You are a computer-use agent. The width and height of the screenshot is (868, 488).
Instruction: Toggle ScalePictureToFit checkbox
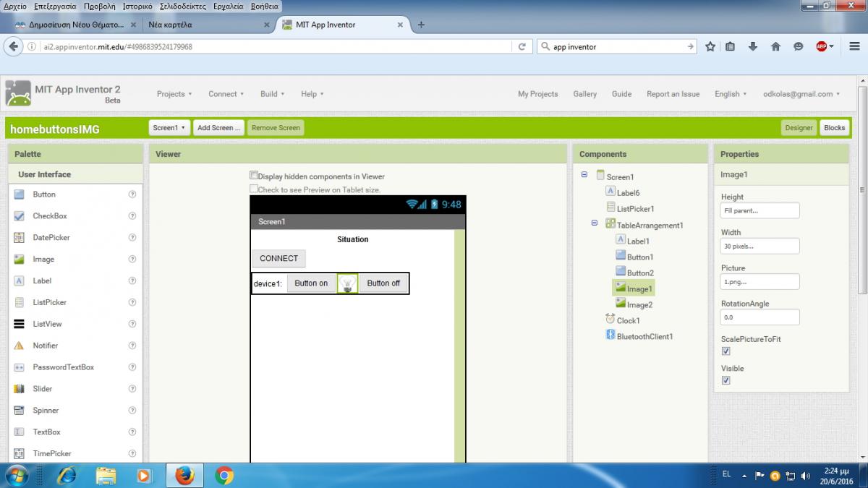point(726,351)
